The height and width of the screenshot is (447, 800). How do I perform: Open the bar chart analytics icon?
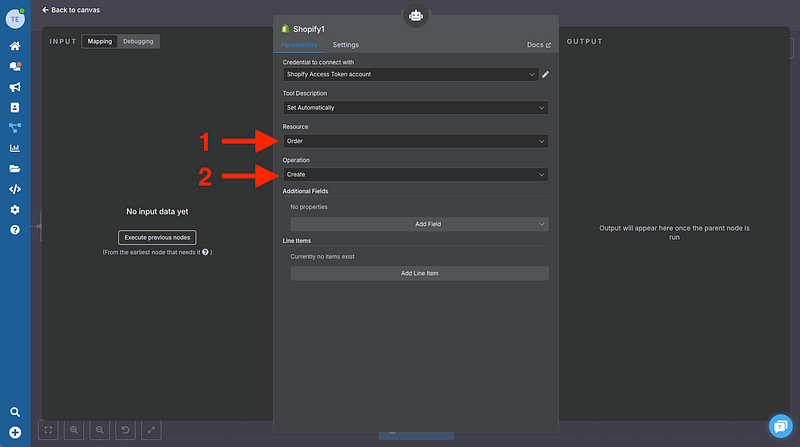(x=15, y=148)
